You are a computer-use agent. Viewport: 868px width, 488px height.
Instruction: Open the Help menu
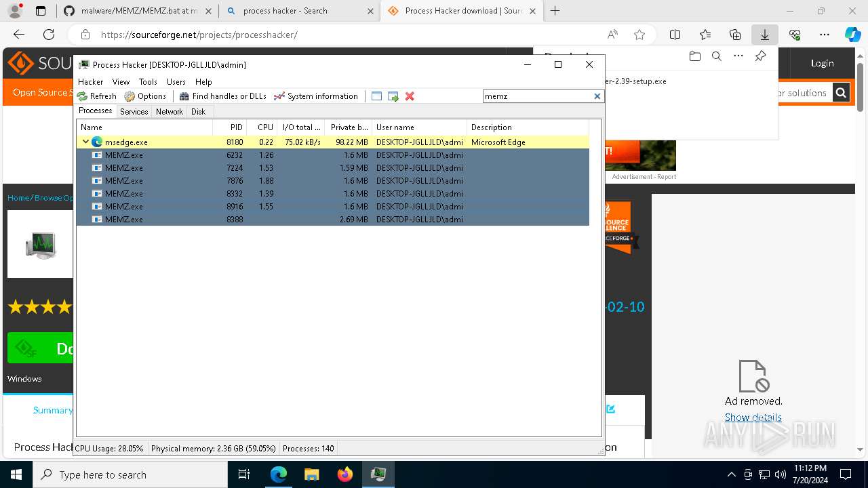203,81
